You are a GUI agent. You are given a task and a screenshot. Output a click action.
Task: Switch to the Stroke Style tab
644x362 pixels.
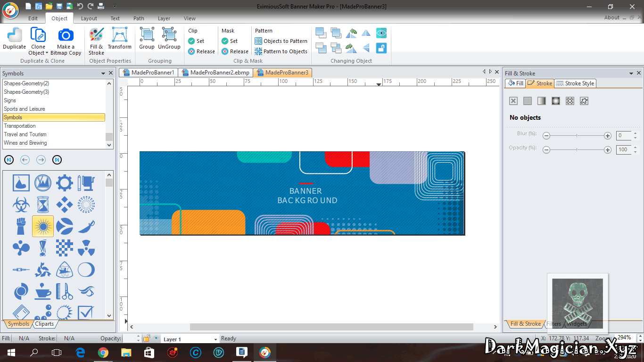point(576,83)
